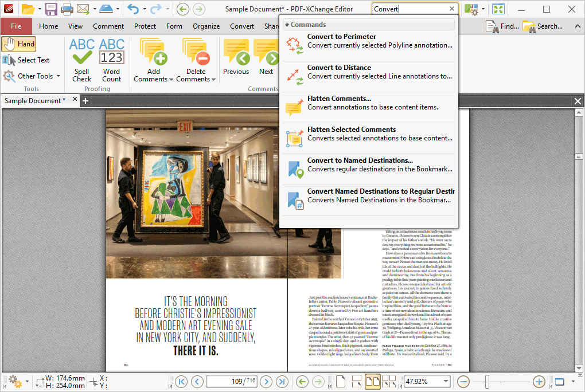Open Word Count tool
The width and height of the screenshot is (585, 392).
112,60
